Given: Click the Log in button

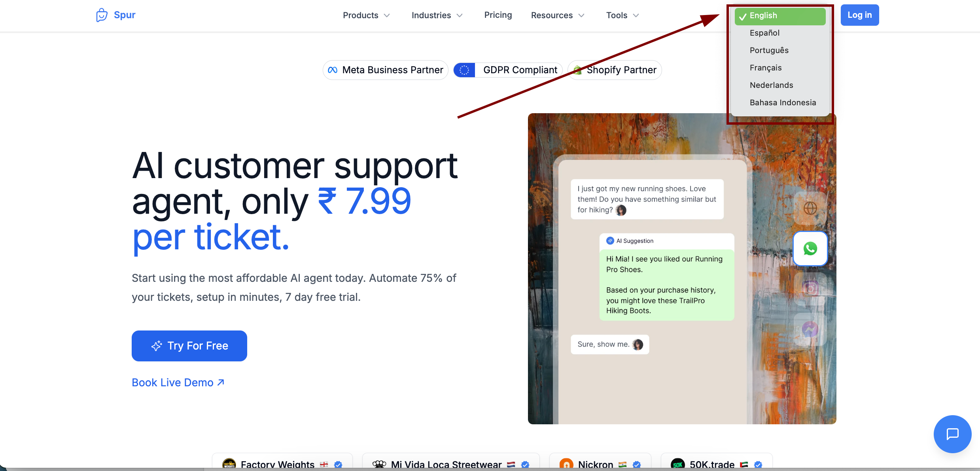Looking at the screenshot, I should tap(859, 15).
